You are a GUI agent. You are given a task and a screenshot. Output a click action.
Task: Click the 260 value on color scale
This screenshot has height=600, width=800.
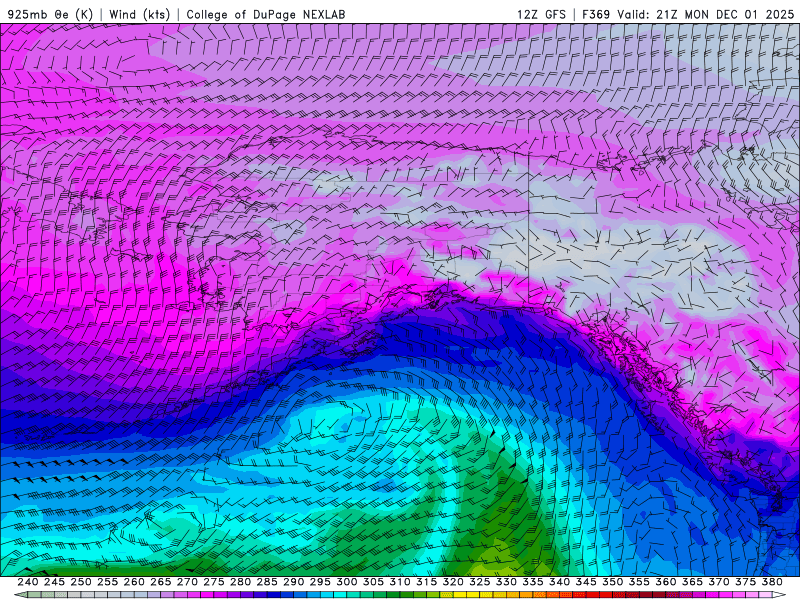[x=134, y=582]
